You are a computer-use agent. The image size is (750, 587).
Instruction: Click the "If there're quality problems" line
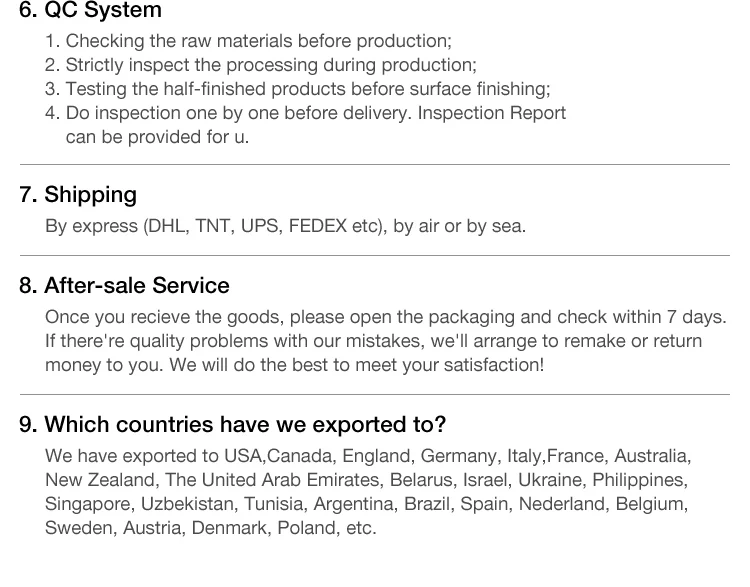click(x=373, y=341)
